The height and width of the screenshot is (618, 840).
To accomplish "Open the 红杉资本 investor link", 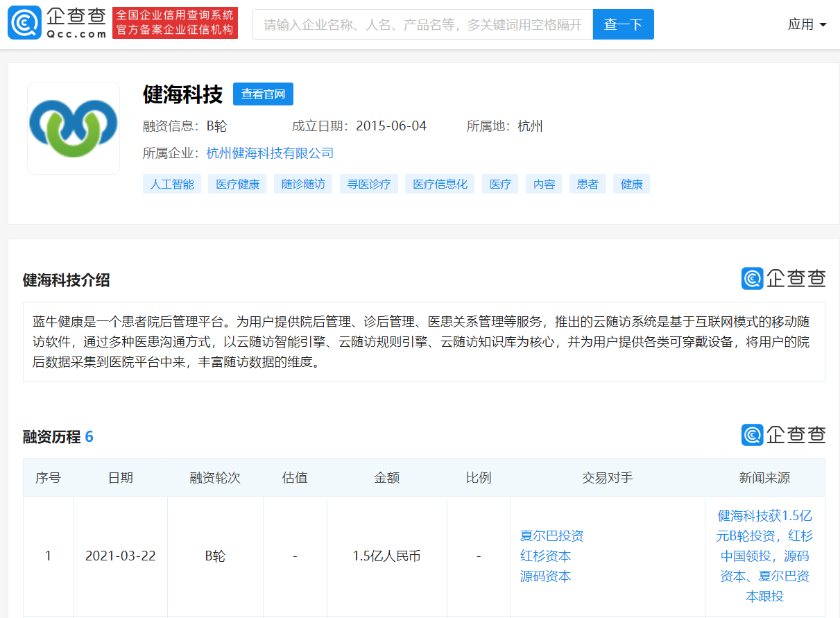I will [x=546, y=556].
